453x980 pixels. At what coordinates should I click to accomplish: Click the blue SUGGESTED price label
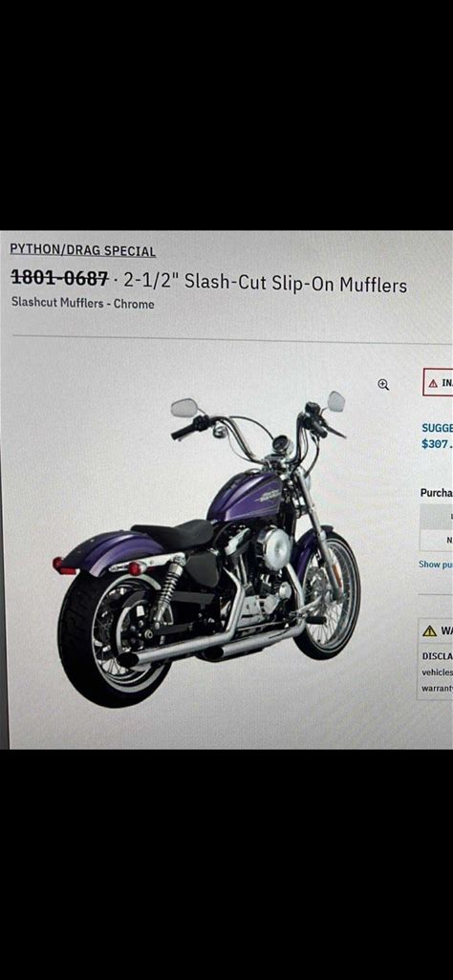pyautogui.click(x=438, y=429)
